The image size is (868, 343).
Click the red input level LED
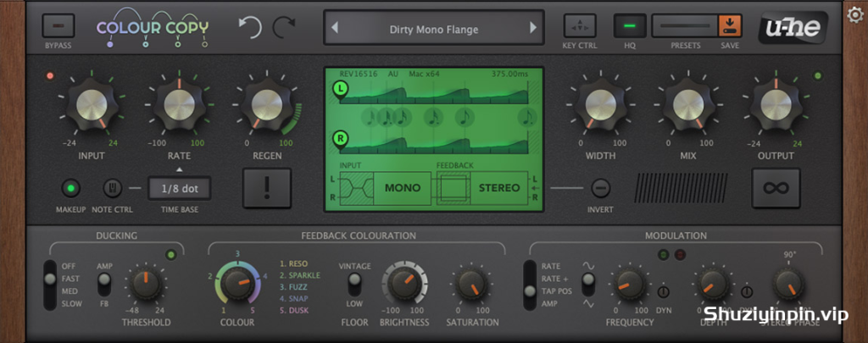click(50, 75)
